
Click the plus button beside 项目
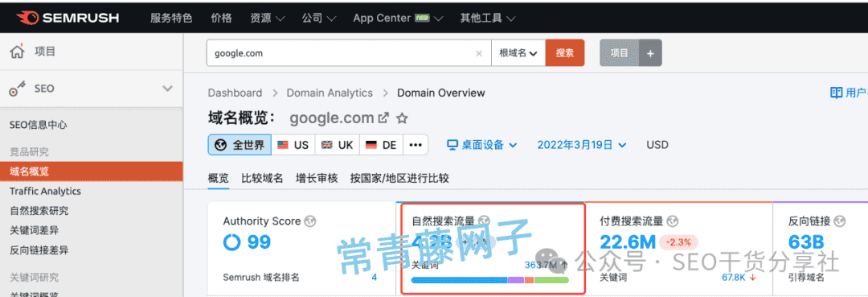click(650, 53)
